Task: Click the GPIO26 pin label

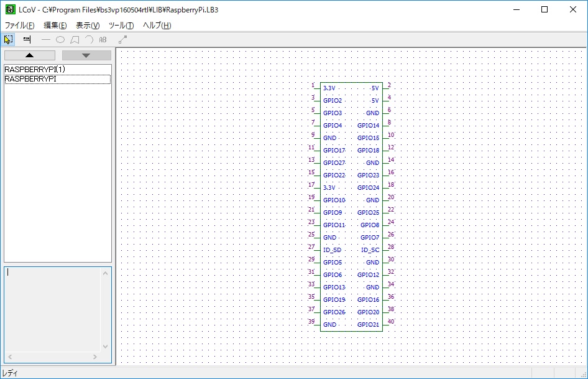Action: coord(334,312)
